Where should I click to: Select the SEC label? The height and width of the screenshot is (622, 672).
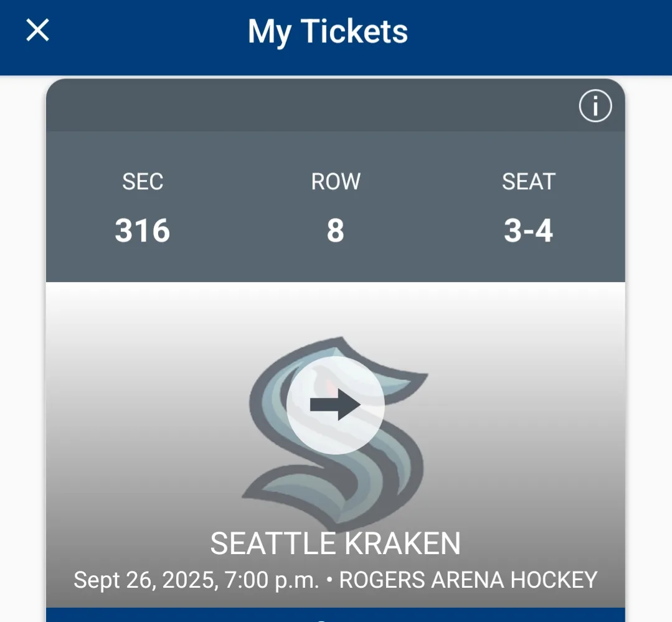pos(143,182)
